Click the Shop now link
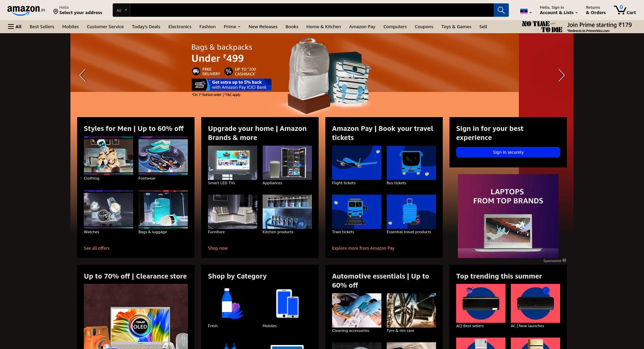 (218, 248)
